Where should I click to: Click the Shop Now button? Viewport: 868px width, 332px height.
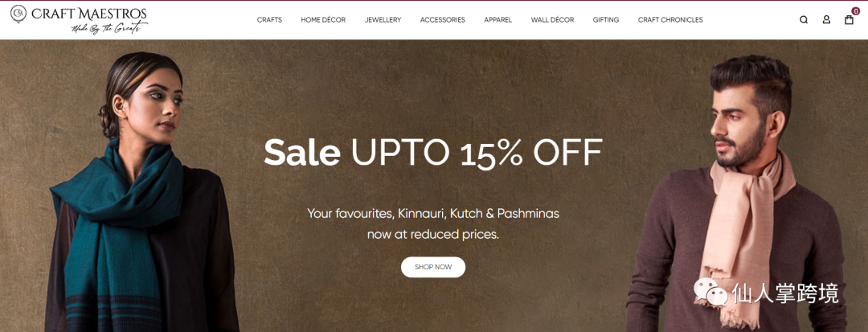(433, 267)
